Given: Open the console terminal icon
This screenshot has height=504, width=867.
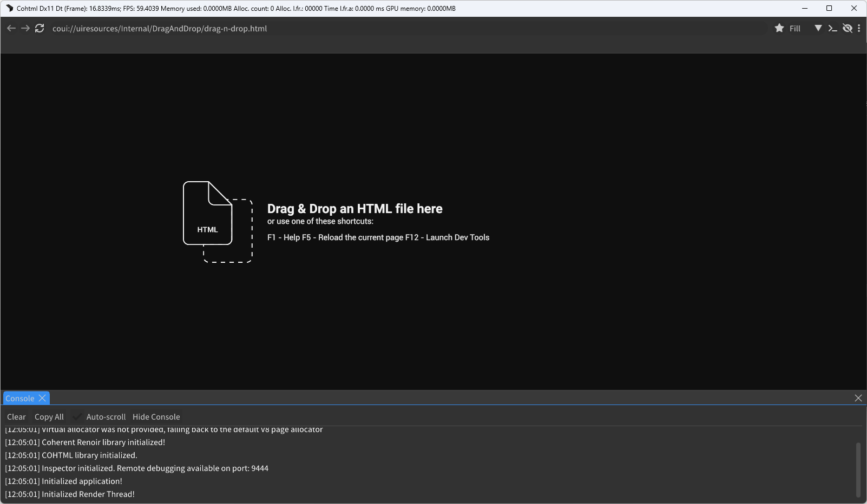Looking at the screenshot, I should 832,28.
